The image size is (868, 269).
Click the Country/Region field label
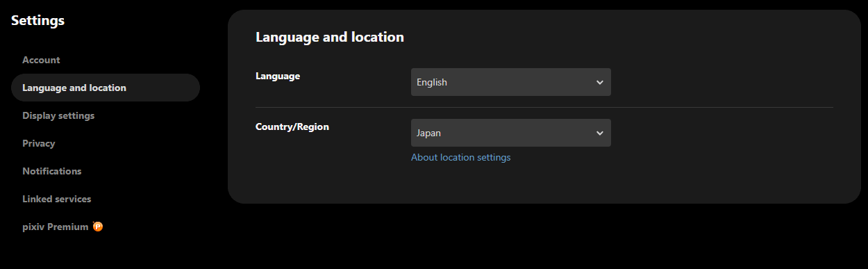pyautogui.click(x=292, y=127)
